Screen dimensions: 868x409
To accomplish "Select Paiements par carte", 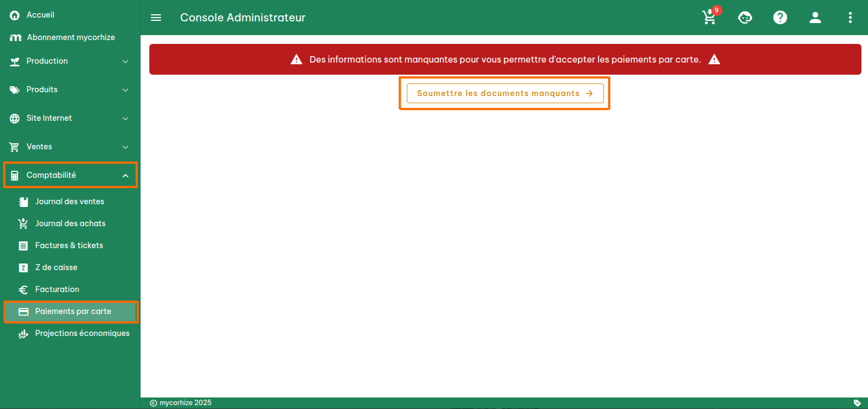I will click(x=70, y=311).
